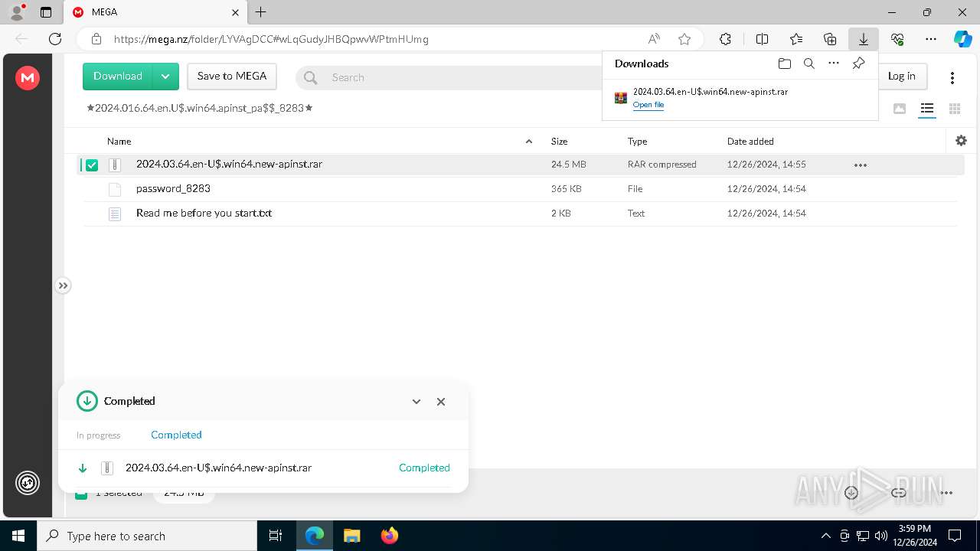Image resolution: width=980 pixels, height=551 pixels.
Task: Open a new browser tab
Action: point(261,12)
